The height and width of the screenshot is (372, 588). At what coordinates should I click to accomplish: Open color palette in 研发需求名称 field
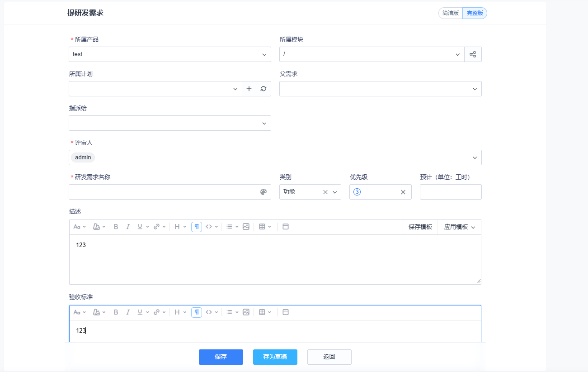coord(263,192)
